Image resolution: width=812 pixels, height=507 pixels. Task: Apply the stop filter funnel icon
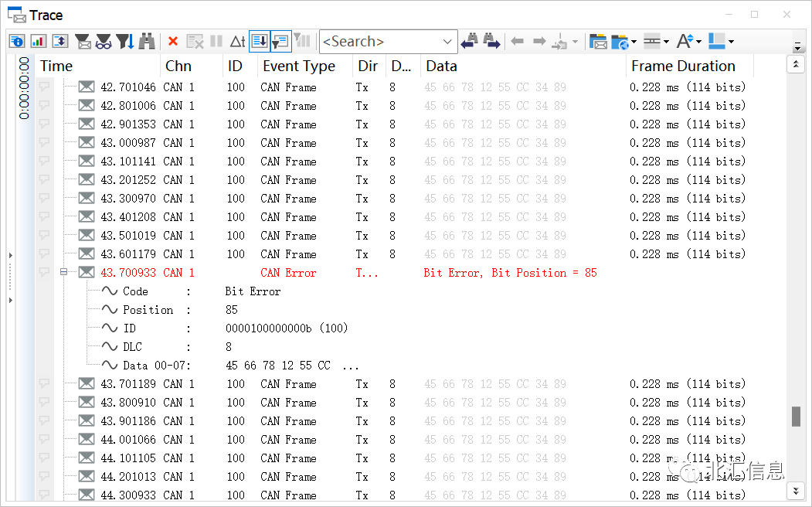point(125,41)
